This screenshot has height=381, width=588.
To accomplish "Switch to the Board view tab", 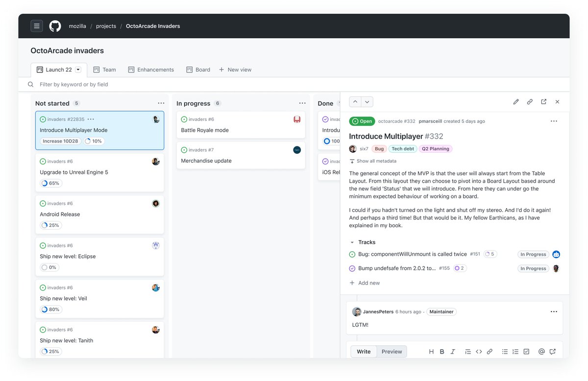I will [198, 70].
